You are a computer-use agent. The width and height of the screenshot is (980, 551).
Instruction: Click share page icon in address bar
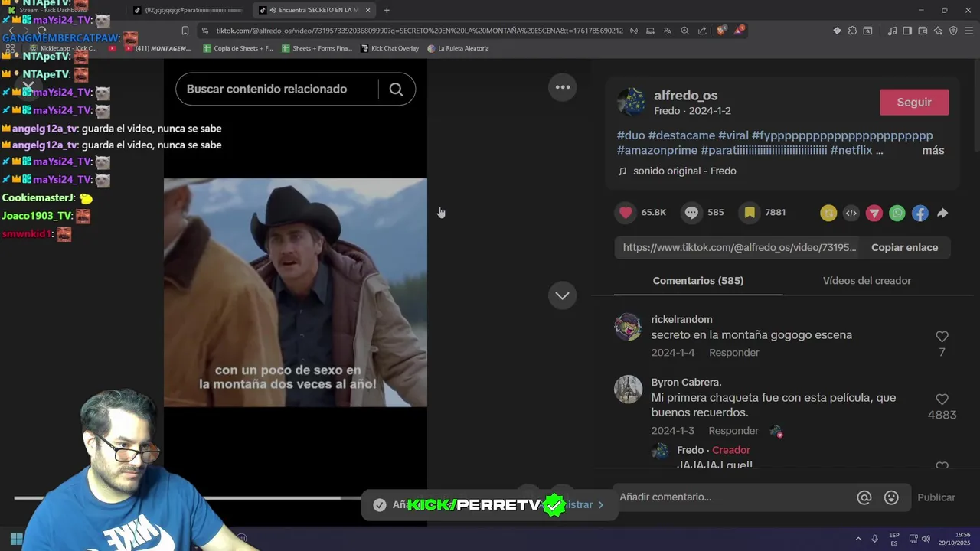(702, 31)
